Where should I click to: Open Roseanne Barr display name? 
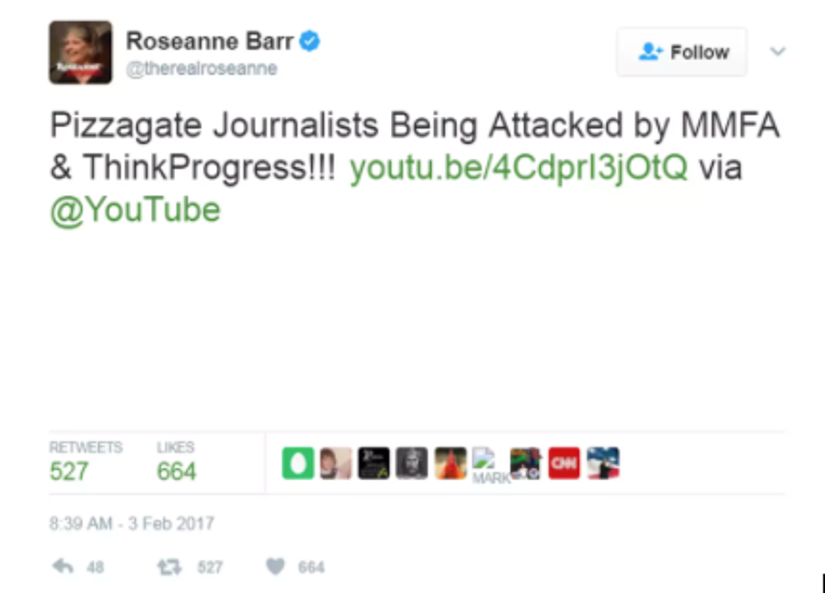[x=209, y=41]
